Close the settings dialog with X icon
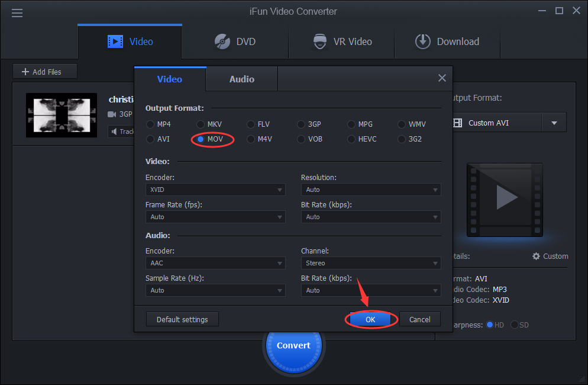 pyautogui.click(x=442, y=78)
